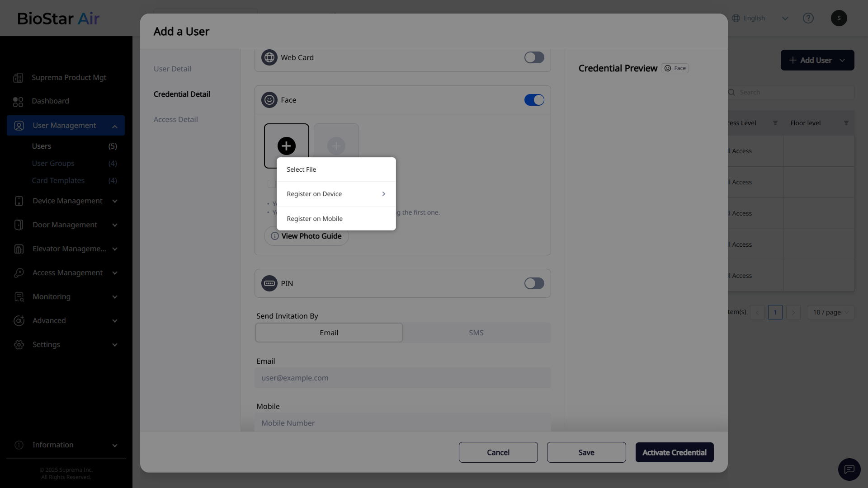Screen dimensions: 868x488
Task: Click the Dashboard sidebar icon
Action: [18, 101]
